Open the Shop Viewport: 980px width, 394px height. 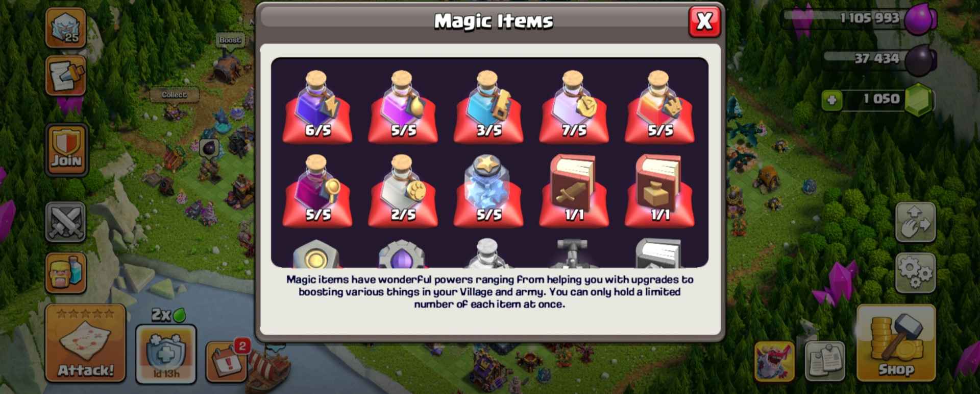coord(896,343)
